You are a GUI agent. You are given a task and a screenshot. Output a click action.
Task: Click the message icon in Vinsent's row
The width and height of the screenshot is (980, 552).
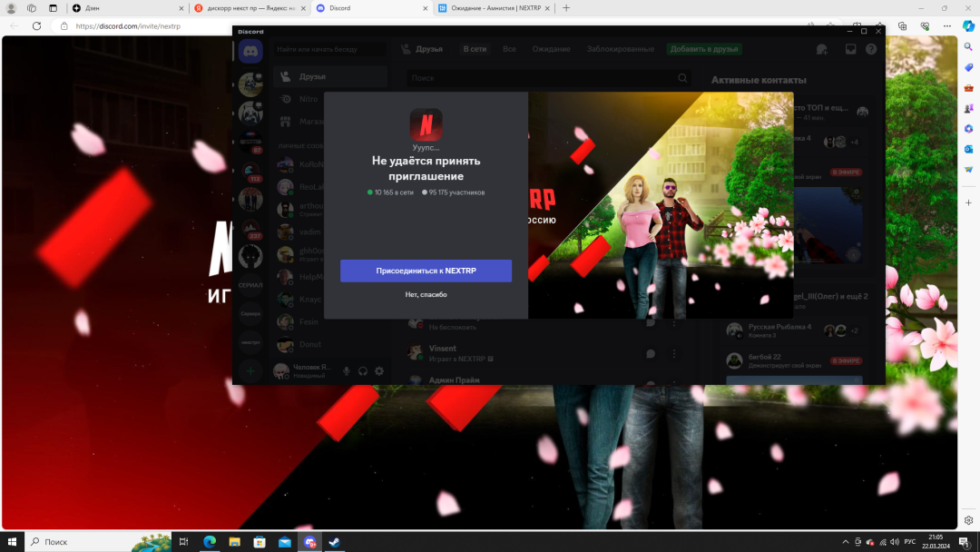coord(651,354)
